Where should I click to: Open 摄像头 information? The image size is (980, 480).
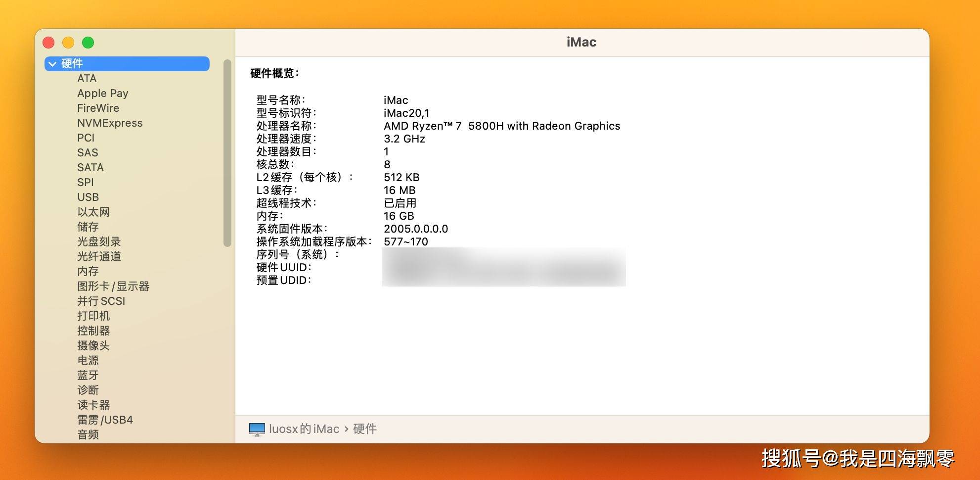pos(93,346)
